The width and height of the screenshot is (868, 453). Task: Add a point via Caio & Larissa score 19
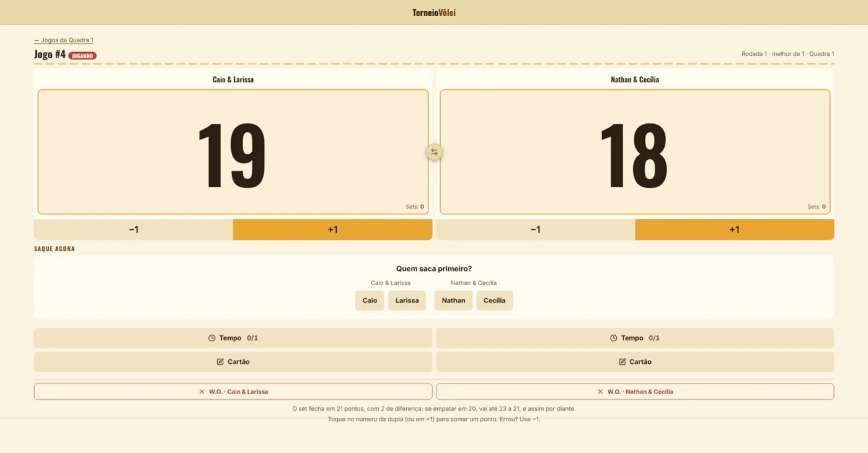click(233, 152)
